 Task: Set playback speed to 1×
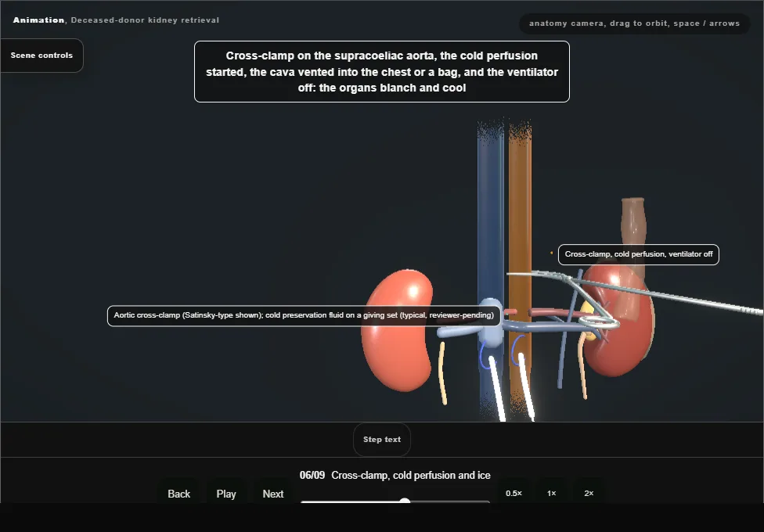[x=552, y=493]
